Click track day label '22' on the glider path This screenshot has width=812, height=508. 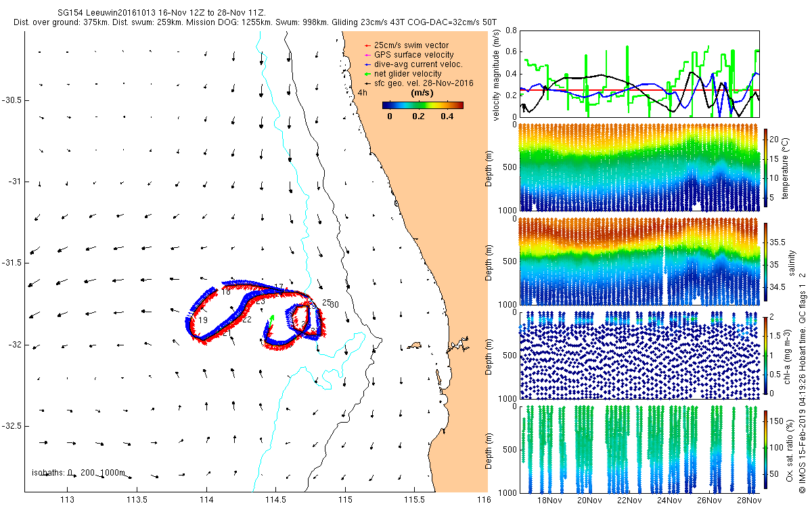[x=247, y=320]
